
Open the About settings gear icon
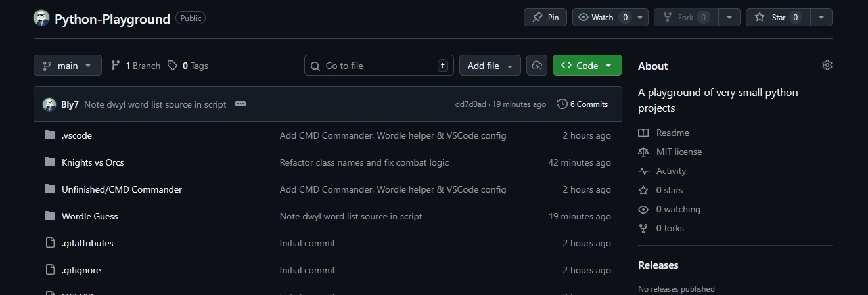(x=827, y=65)
